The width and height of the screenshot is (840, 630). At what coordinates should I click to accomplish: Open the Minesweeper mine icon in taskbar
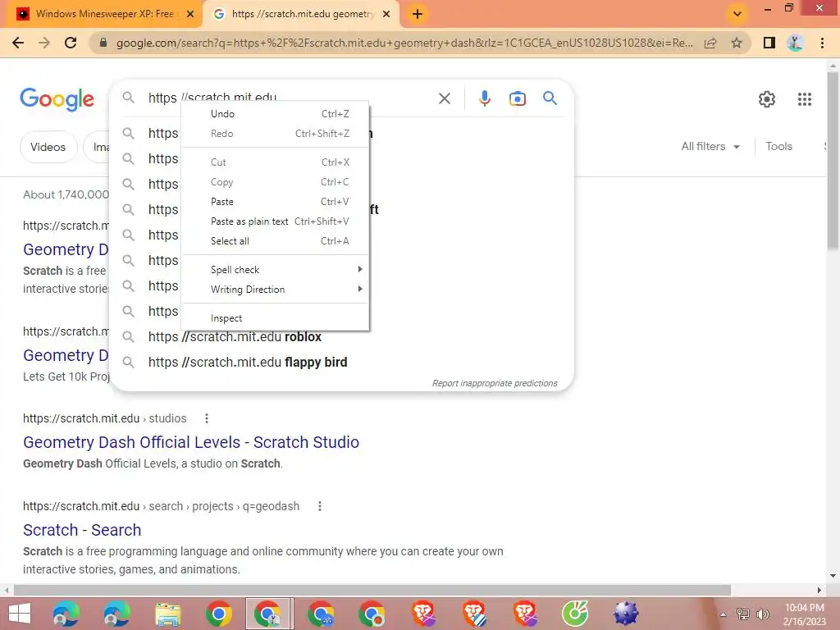click(x=626, y=614)
